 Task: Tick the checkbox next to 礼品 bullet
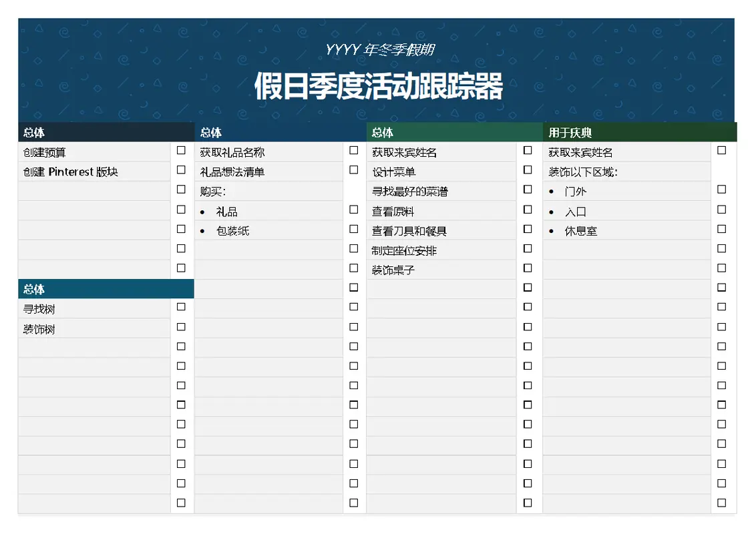pos(353,209)
